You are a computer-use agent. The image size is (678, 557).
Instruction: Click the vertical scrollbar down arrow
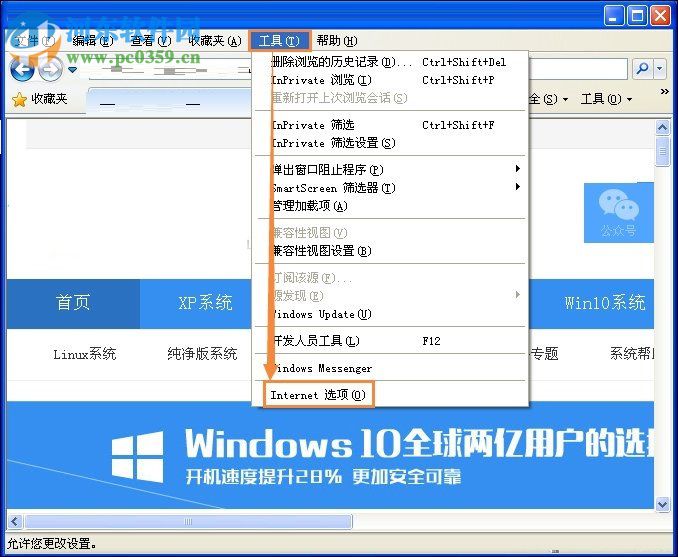point(662,504)
